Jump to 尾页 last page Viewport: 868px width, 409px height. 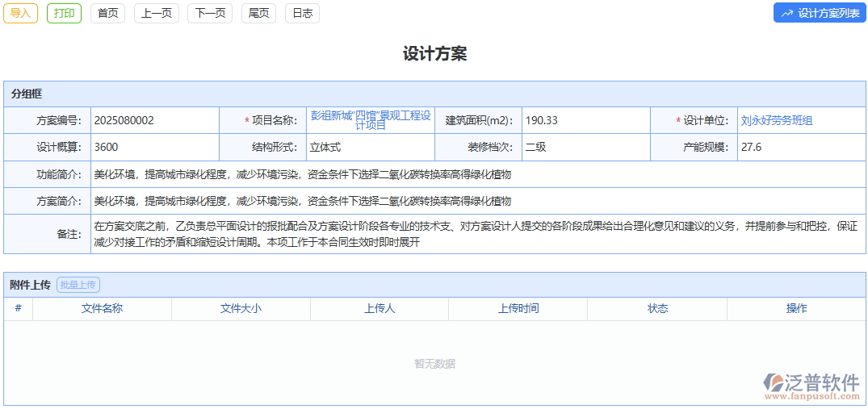[x=258, y=13]
